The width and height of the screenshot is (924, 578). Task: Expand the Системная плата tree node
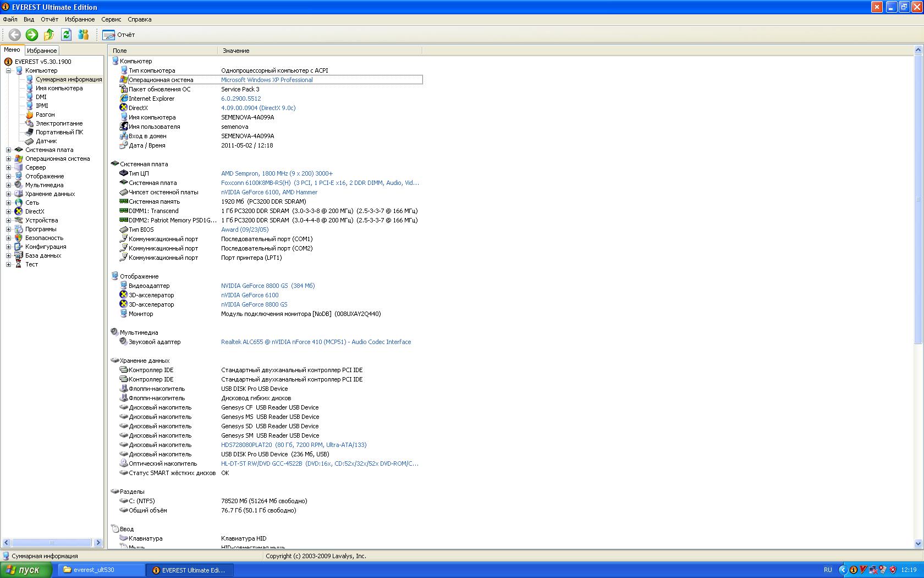8,150
